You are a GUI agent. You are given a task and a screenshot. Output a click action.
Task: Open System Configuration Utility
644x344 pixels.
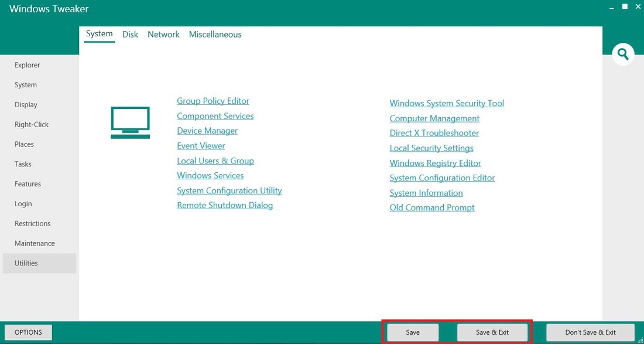point(229,190)
